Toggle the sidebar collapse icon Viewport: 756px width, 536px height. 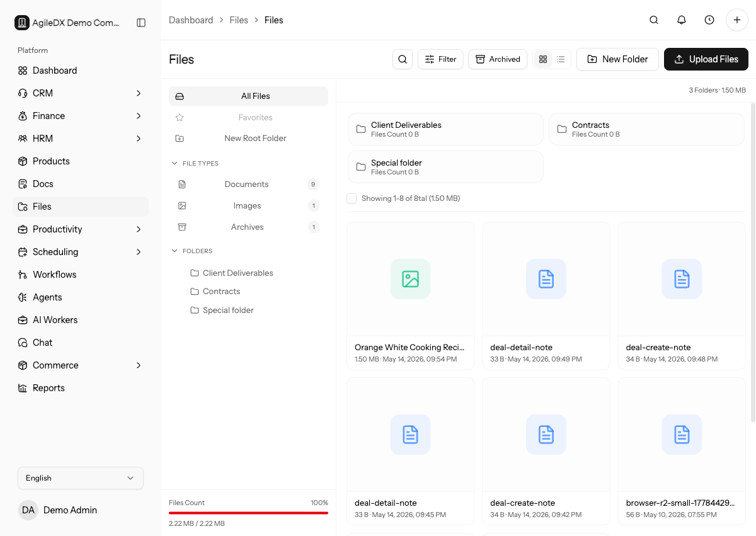[x=141, y=23]
